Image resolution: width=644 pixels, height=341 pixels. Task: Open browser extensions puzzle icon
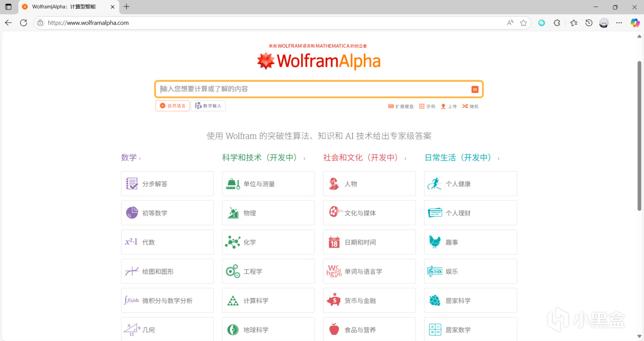(557, 23)
